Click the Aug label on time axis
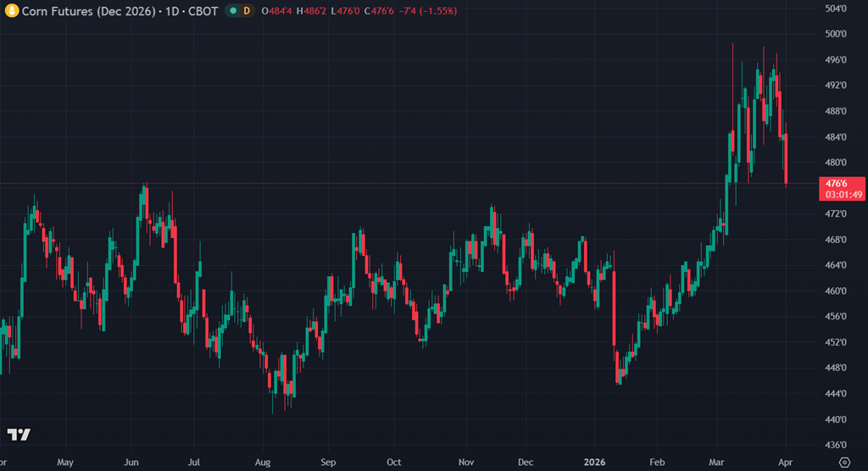The height and width of the screenshot is (471, 868). (262, 463)
